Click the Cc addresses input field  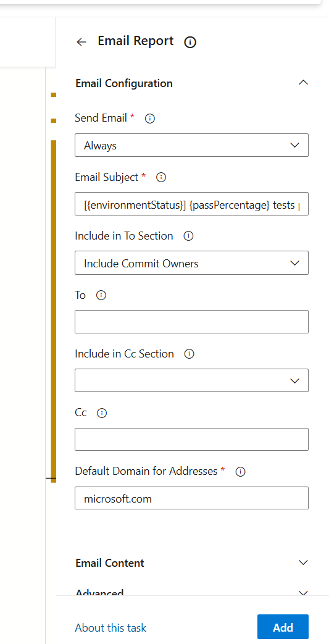tap(191, 440)
